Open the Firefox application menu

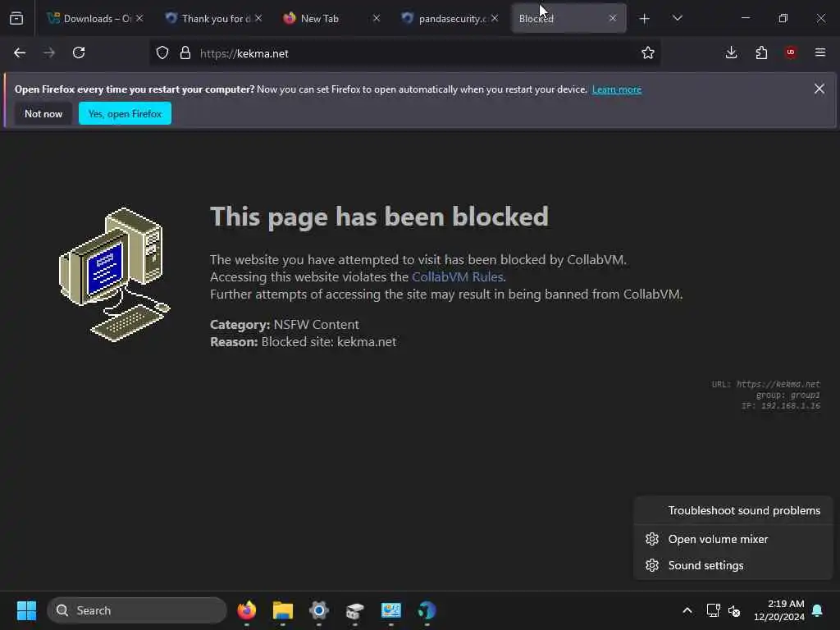point(820,52)
